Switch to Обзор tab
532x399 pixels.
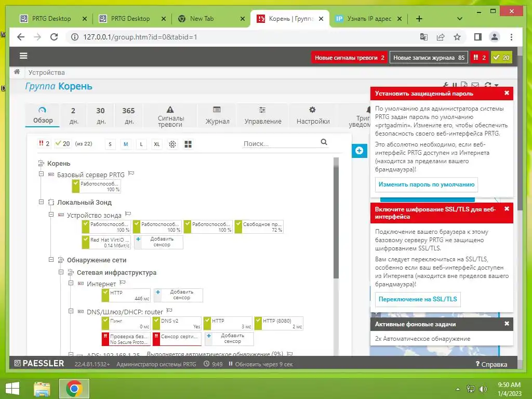click(x=43, y=115)
